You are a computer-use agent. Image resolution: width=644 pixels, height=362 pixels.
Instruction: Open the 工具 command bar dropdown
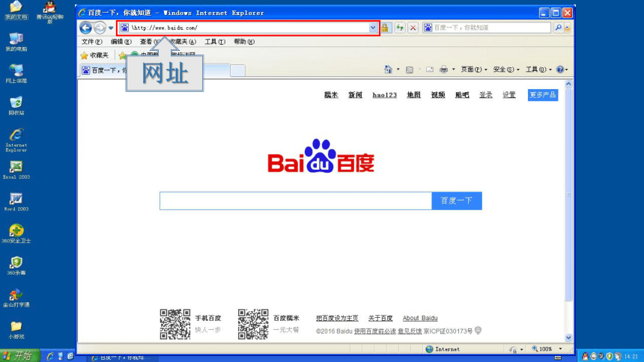click(539, 70)
